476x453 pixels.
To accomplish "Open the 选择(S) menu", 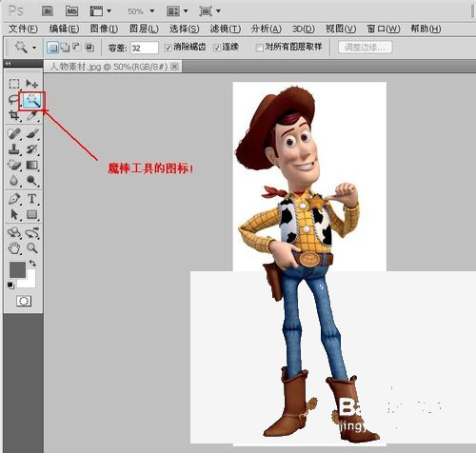I will (184, 29).
